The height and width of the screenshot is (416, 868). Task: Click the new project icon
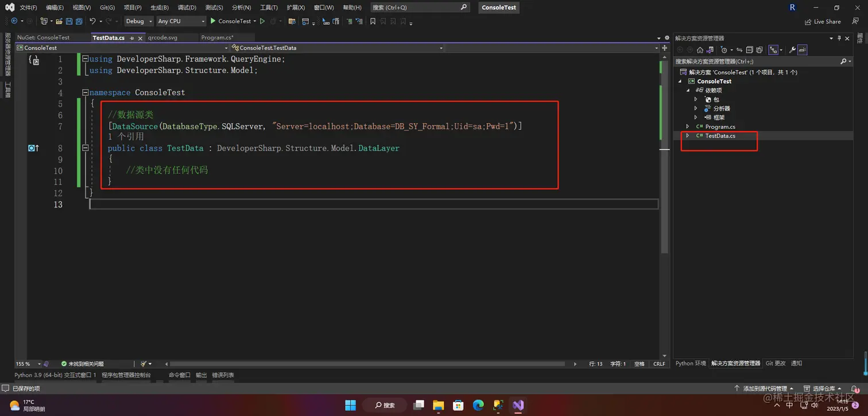(44, 21)
